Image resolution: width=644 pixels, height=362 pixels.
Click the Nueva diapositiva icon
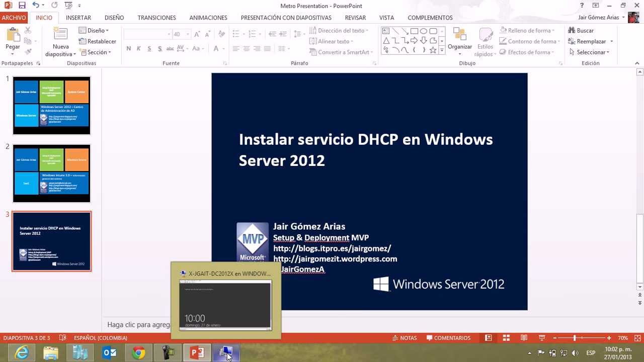(60, 34)
